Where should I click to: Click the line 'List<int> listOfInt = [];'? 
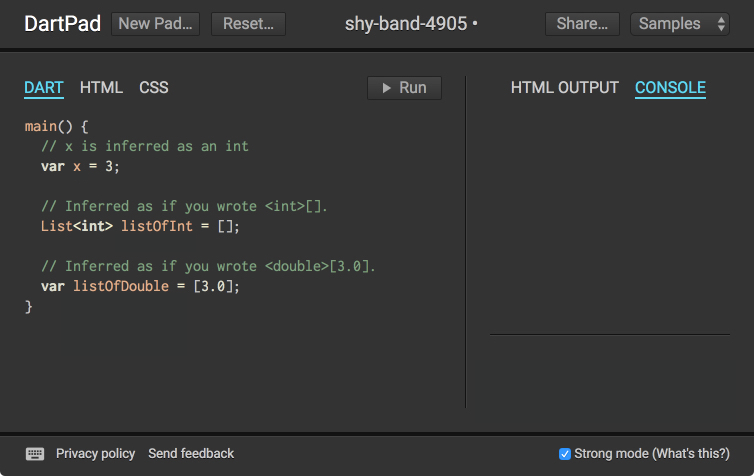click(x=140, y=226)
